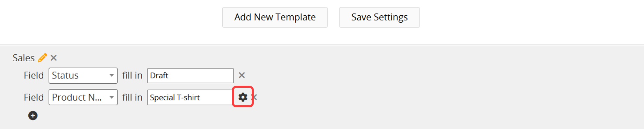Click the Field label beside Product N...

[x=34, y=97]
